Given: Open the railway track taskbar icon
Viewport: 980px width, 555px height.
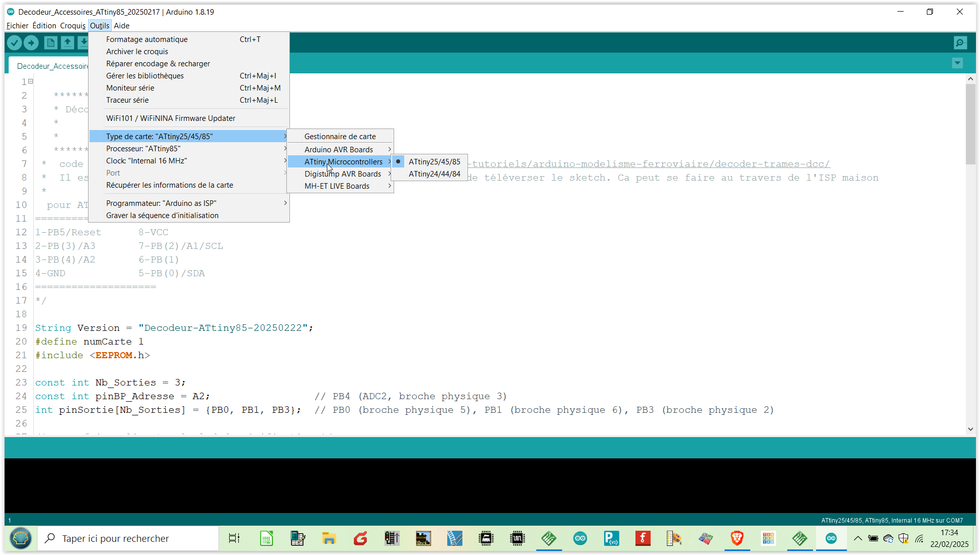Looking at the screenshot, I should click(x=455, y=538).
